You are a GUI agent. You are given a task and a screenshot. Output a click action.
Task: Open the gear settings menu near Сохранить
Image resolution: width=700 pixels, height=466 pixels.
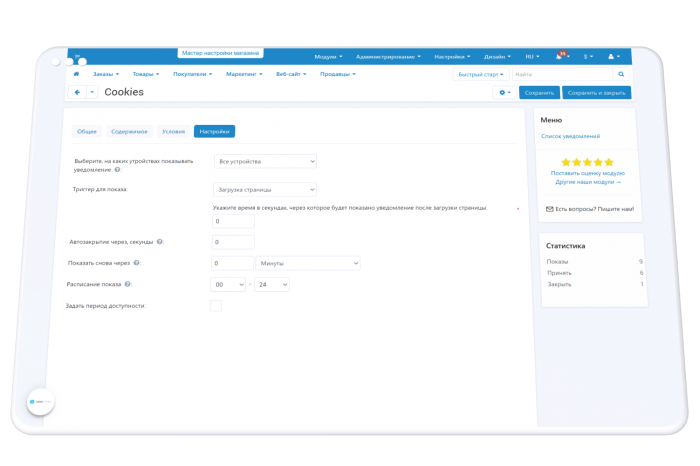[505, 92]
